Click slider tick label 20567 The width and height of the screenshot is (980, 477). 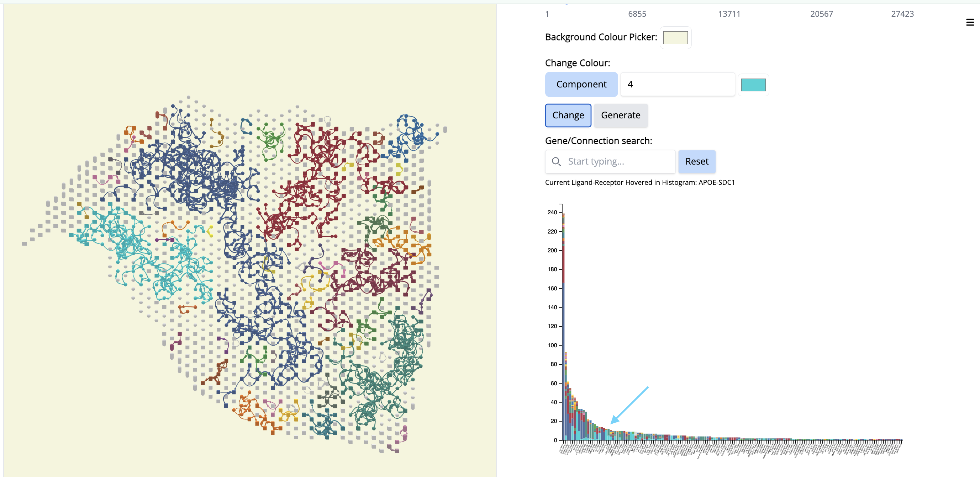click(x=821, y=14)
